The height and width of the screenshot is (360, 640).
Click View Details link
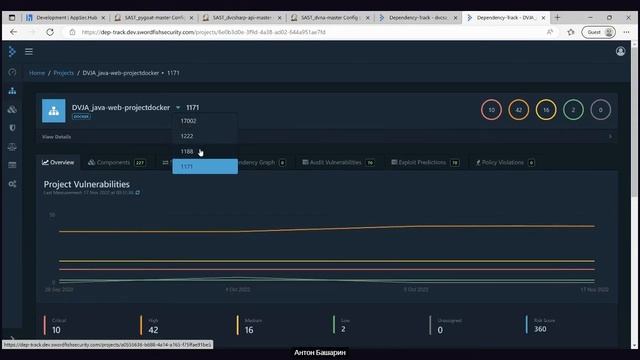click(56, 137)
